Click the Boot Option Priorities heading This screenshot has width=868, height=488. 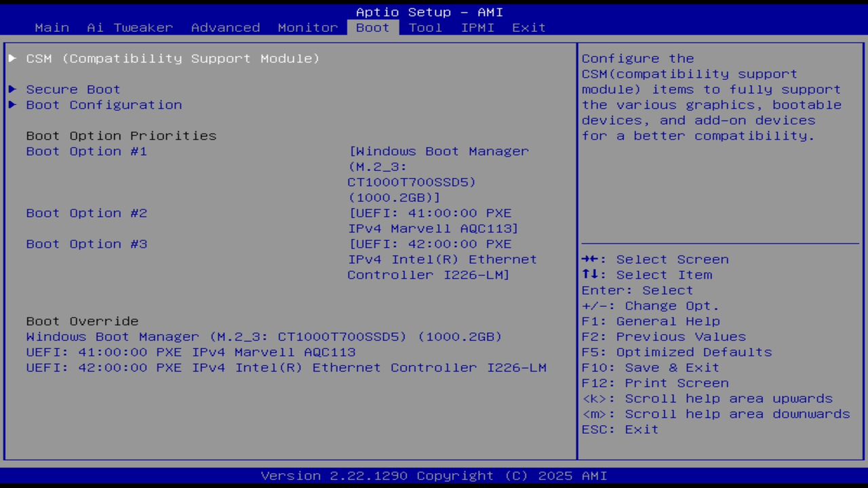[121, 135]
